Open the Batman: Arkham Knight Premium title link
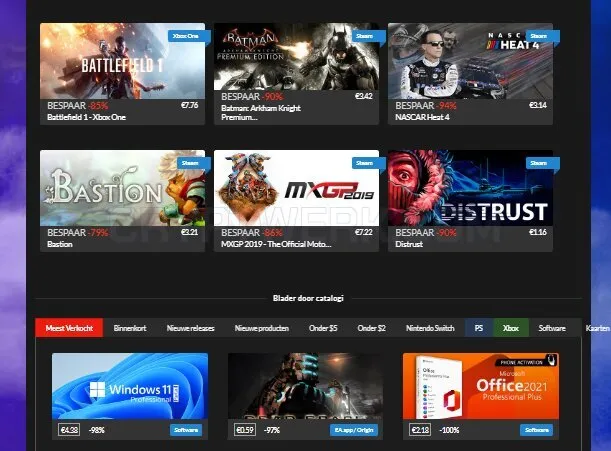611x451 pixels. click(261, 112)
